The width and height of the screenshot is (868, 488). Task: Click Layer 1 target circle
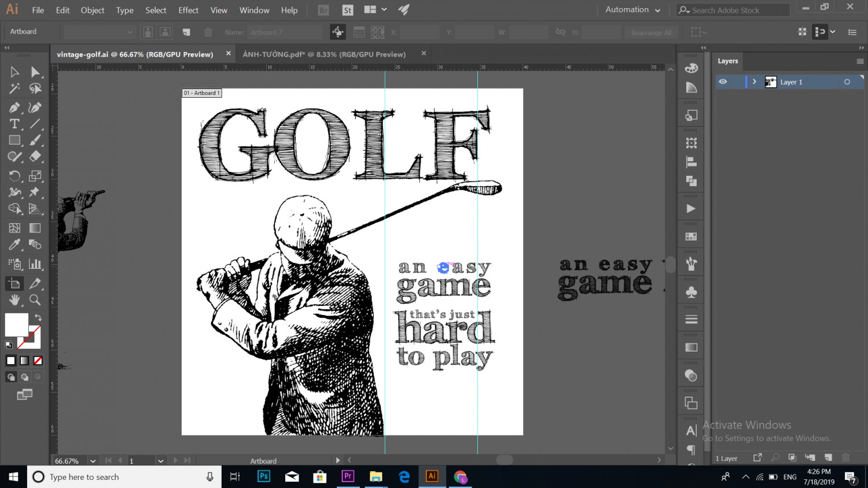tap(847, 82)
